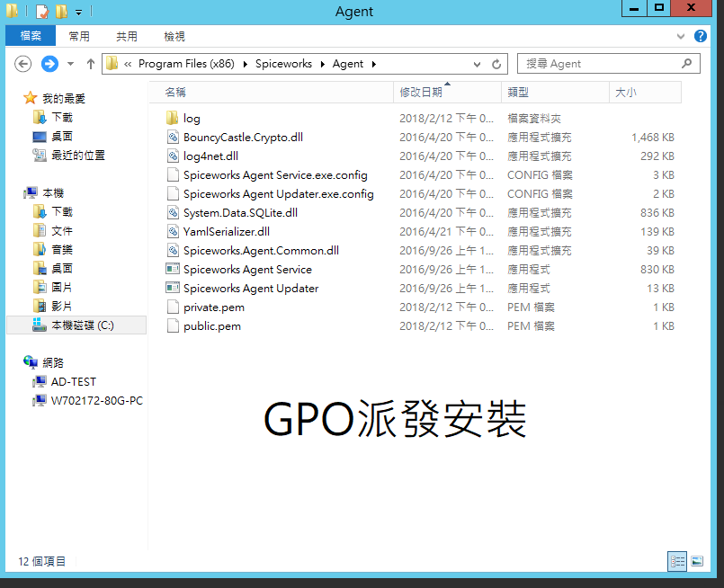Click the Forward navigation arrow
724x588 pixels.
click(49, 64)
